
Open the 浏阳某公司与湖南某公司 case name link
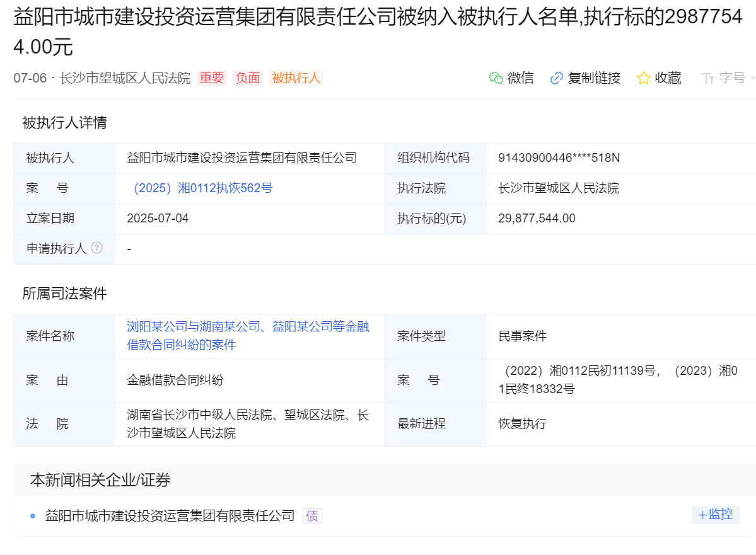click(248, 336)
